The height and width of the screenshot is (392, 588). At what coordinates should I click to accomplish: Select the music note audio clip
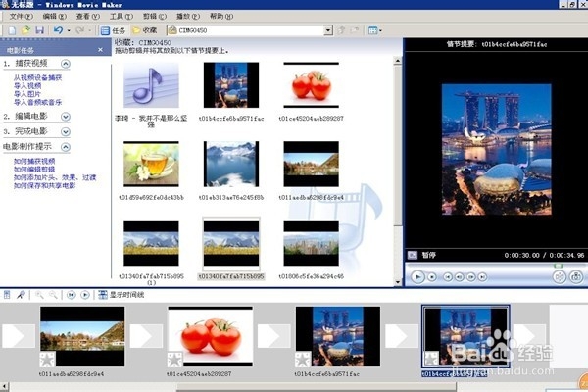[151, 85]
